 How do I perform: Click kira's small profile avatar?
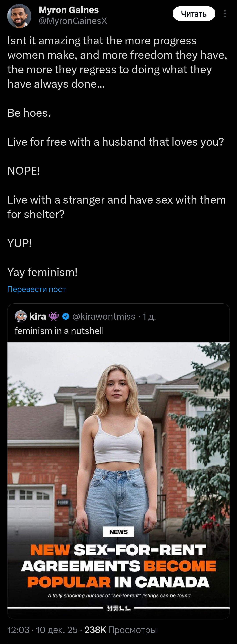coord(21,316)
